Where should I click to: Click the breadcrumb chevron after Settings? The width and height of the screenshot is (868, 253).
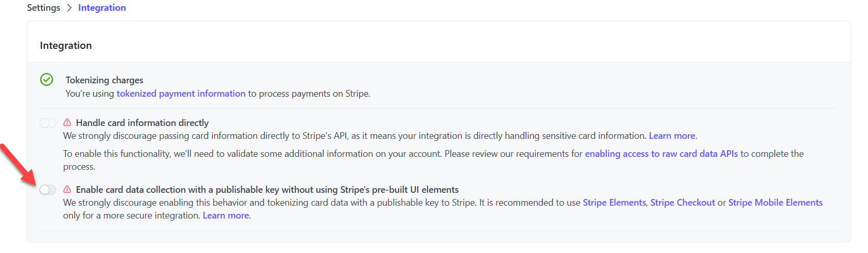(x=69, y=8)
